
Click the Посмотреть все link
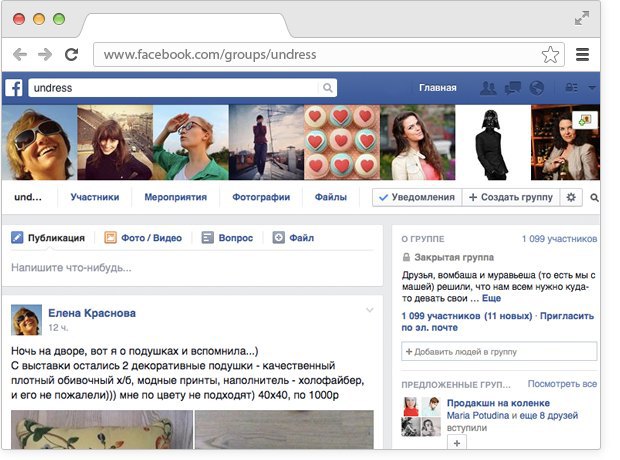click(x=562, y=384)
